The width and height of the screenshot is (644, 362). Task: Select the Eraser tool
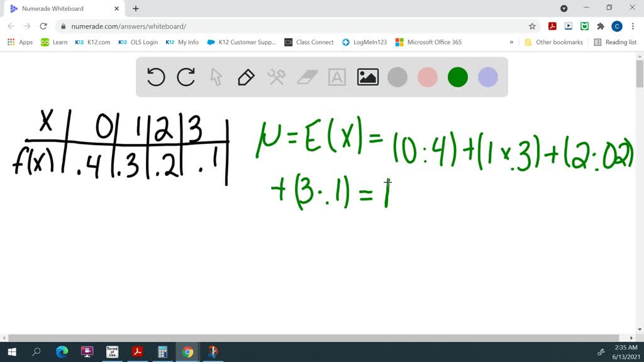(x=306, y=77)
